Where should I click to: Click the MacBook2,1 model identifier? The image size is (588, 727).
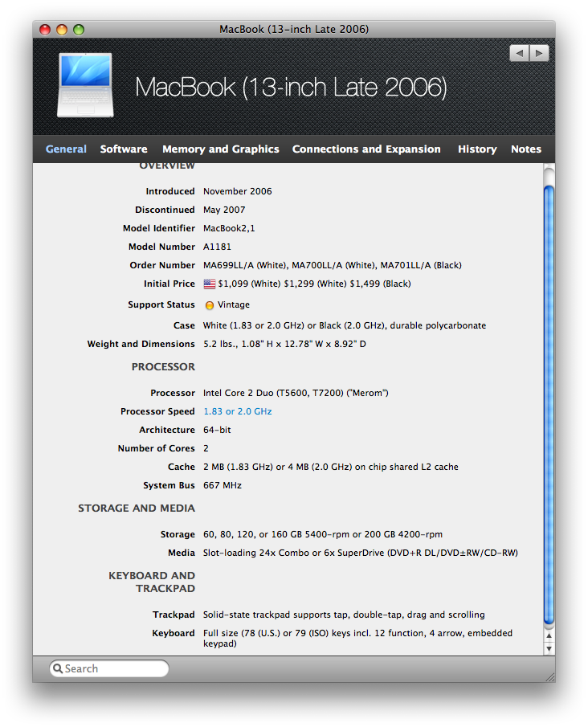(x=229, y=229)
